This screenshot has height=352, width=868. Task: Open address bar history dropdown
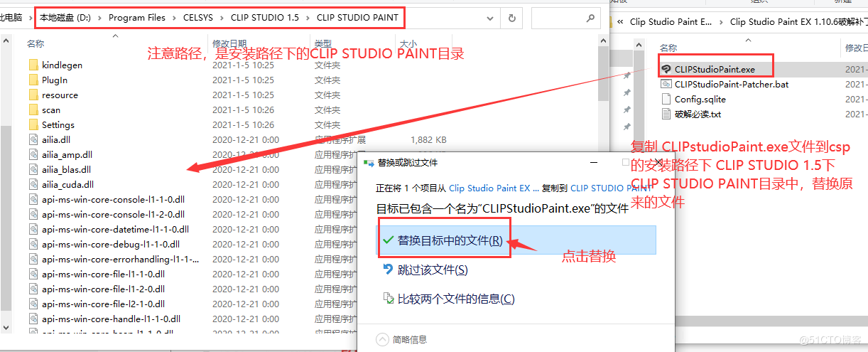click(491, 18)
